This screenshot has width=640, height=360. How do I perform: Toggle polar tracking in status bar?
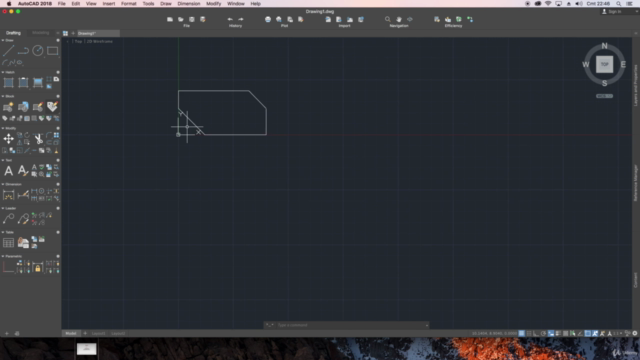pos(543,333)
